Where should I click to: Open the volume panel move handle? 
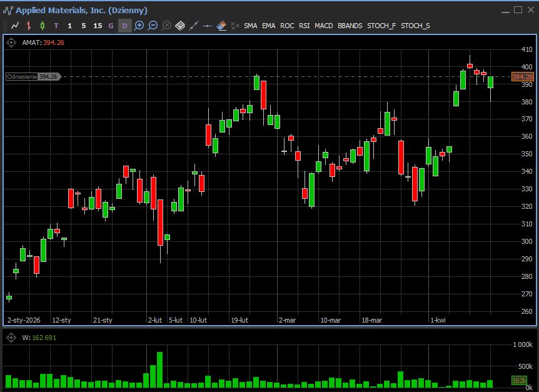click(11, 338)
